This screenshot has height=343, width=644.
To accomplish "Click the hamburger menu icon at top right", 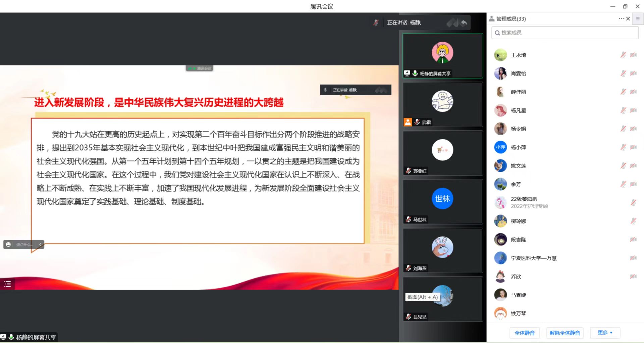I will tap(638, 19).
